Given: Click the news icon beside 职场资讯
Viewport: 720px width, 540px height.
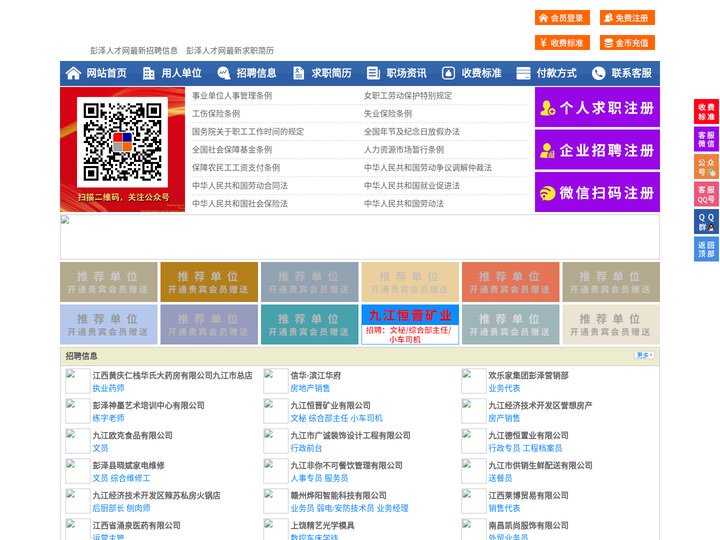Looking at the screenshot, I should (x=373, y=73).
